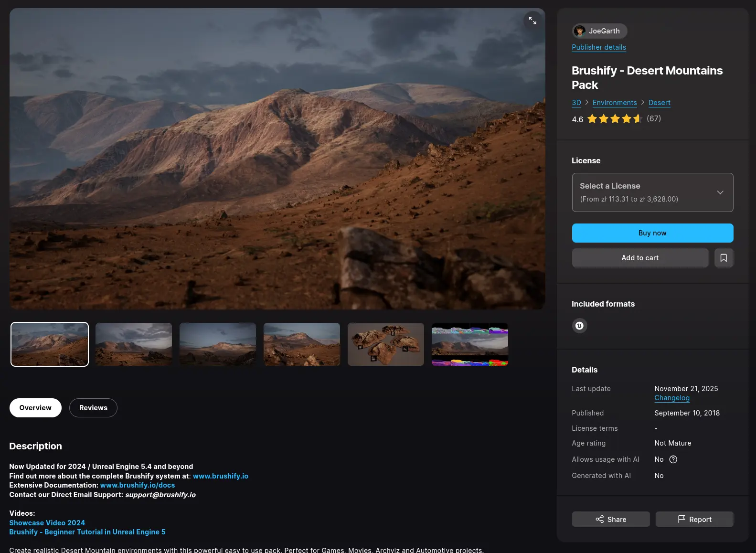Click the Unreal Engine format icon
The width and height of the screenshot is (756, 553).
pos(579,326)
